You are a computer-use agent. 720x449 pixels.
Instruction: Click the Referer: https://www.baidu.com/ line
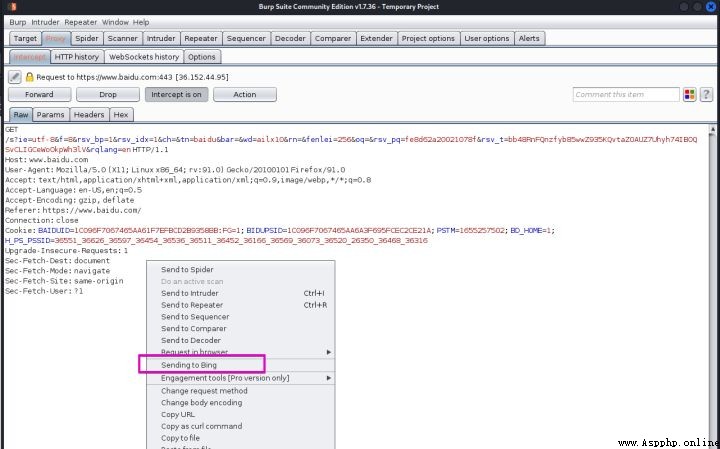[73, 210]
